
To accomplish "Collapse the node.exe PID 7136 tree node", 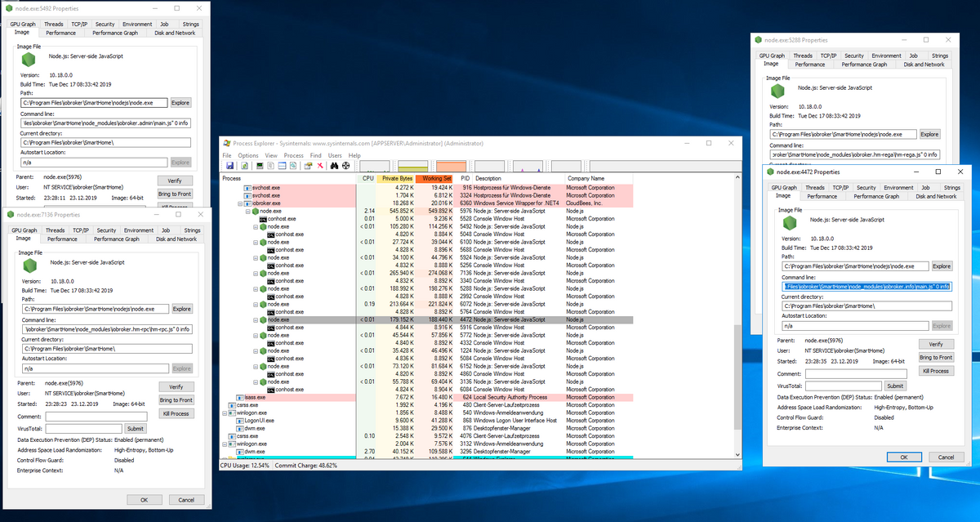I will tap(254, 273).
